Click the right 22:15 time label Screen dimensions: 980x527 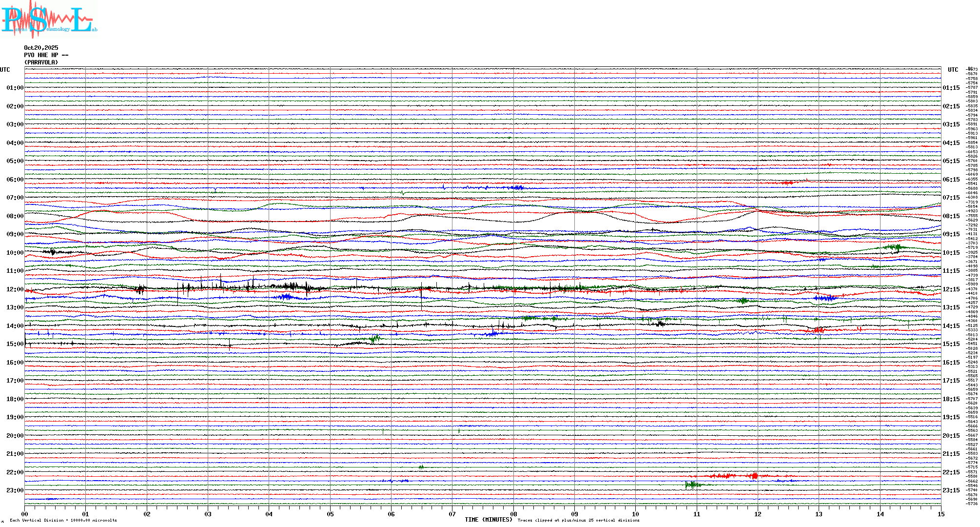coord(951,472)
